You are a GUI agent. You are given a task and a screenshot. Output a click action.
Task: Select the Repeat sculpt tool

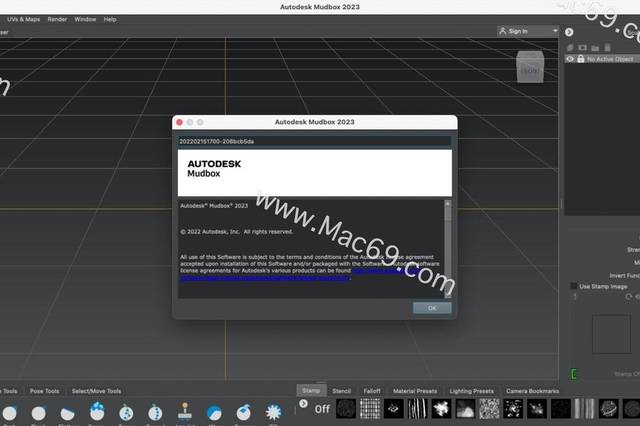point(155,413)
